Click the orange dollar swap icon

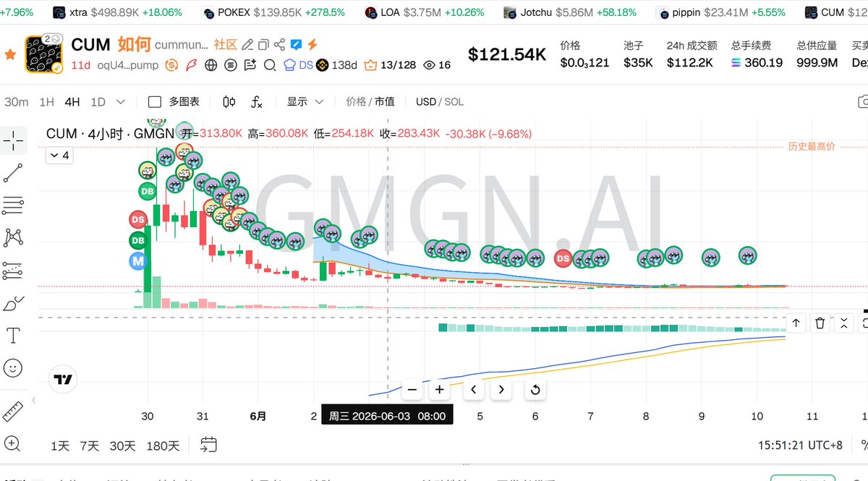point(172,65)
